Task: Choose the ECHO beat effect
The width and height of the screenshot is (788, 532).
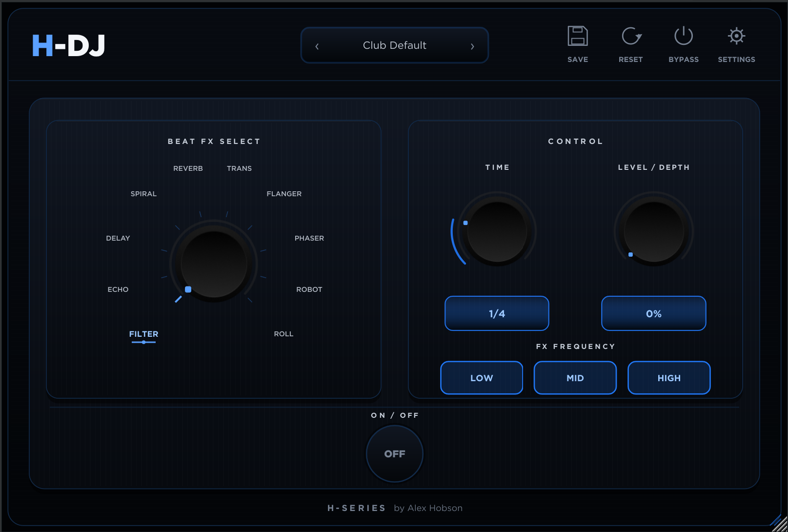Action: click(118, 289)
